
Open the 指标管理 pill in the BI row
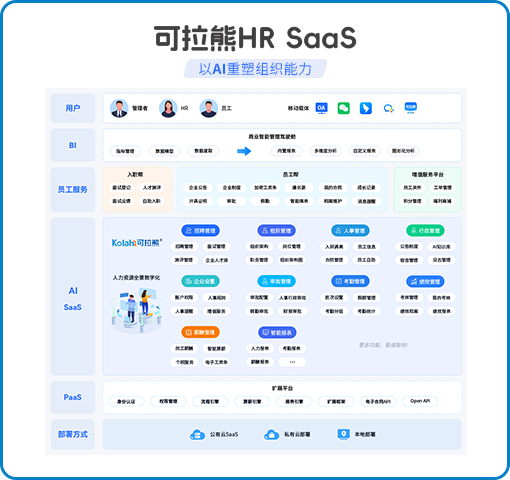tap(125, 151)
